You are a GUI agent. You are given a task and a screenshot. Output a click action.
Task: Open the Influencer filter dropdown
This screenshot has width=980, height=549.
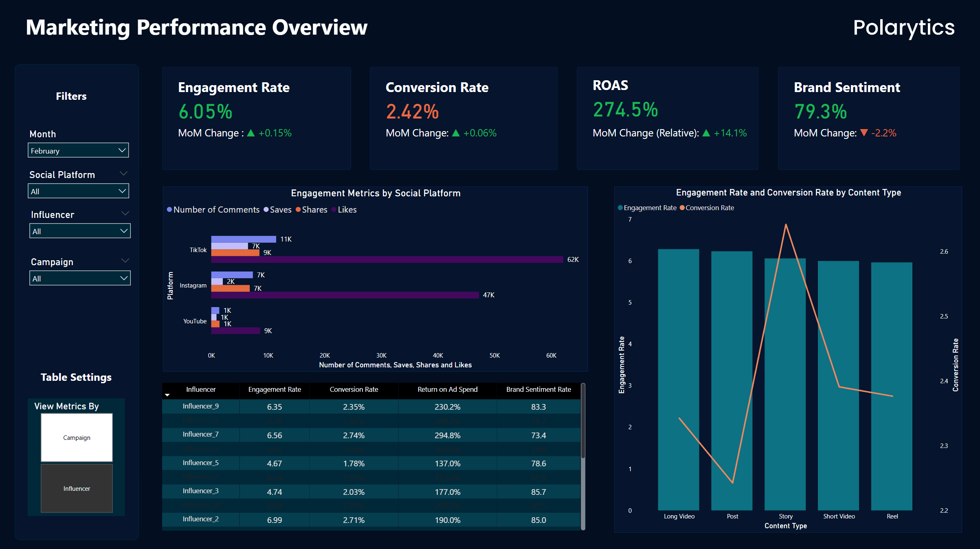point(80,231)
